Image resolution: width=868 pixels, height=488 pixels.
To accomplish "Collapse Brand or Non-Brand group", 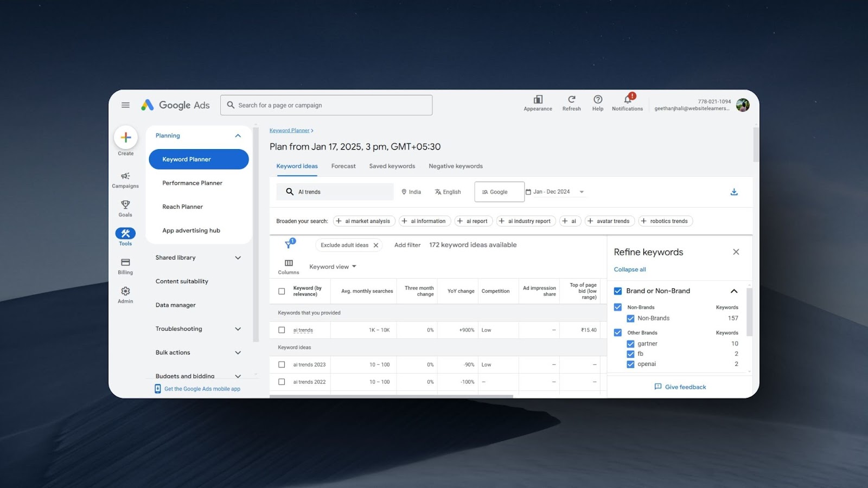I will click(734, 291).
